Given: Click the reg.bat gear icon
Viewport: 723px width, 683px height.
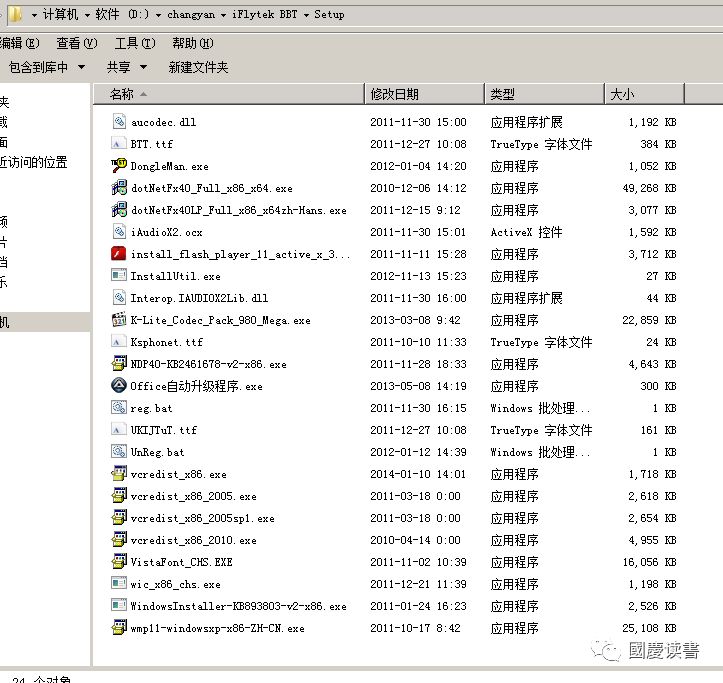Looking at the screenshot, I should coord(119,408).
